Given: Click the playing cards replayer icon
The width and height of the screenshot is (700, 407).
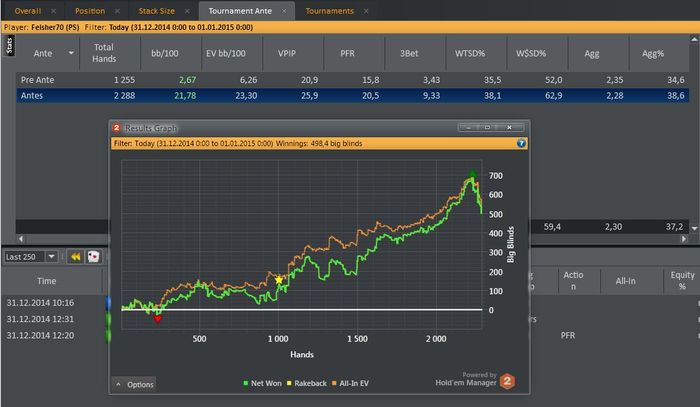Looking at the screenshot, I should pos(93,257).
